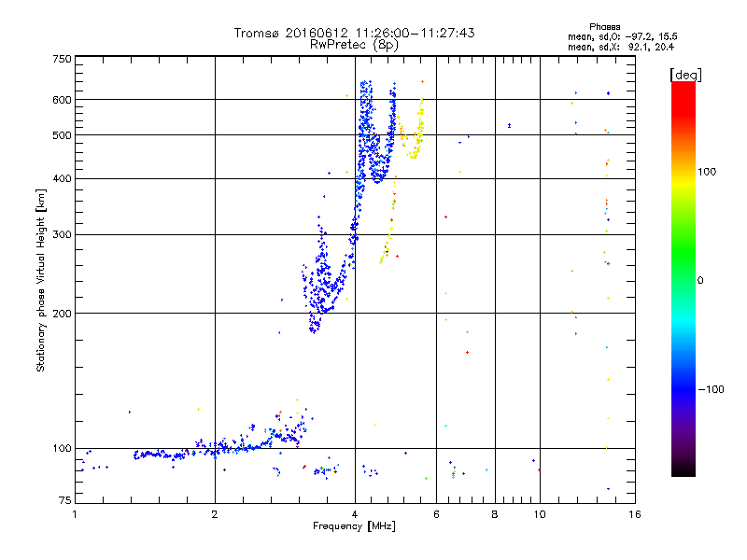Click the x-axis '1' tick label

tap(75, 514)
